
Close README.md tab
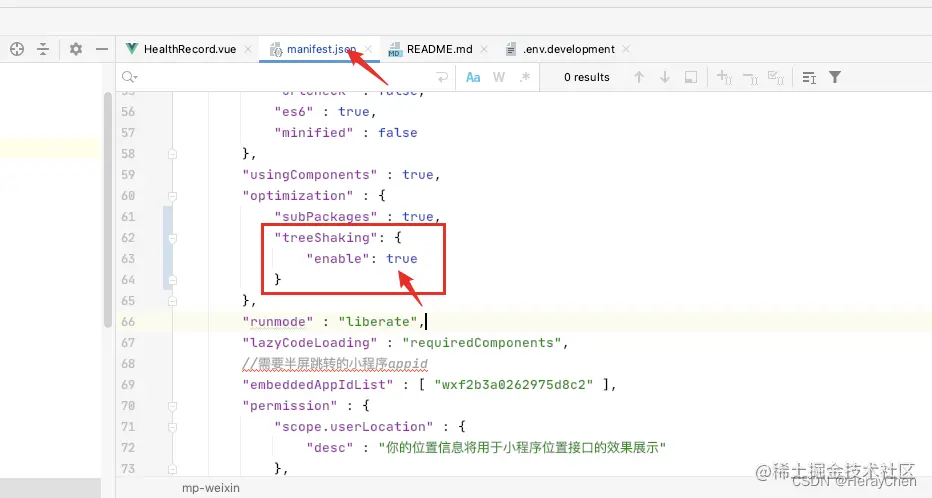pyautogui.click(x=484, y=49)
